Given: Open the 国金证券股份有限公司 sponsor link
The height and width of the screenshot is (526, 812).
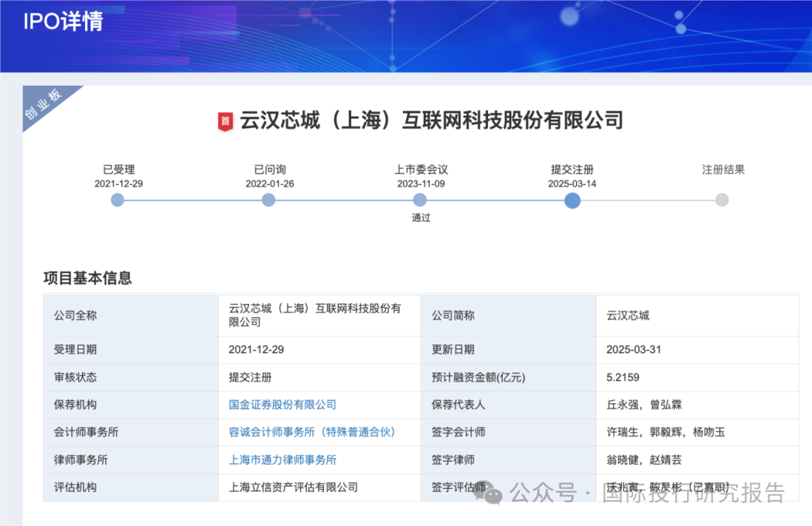Looking at the screenshot, I should 282,405.
